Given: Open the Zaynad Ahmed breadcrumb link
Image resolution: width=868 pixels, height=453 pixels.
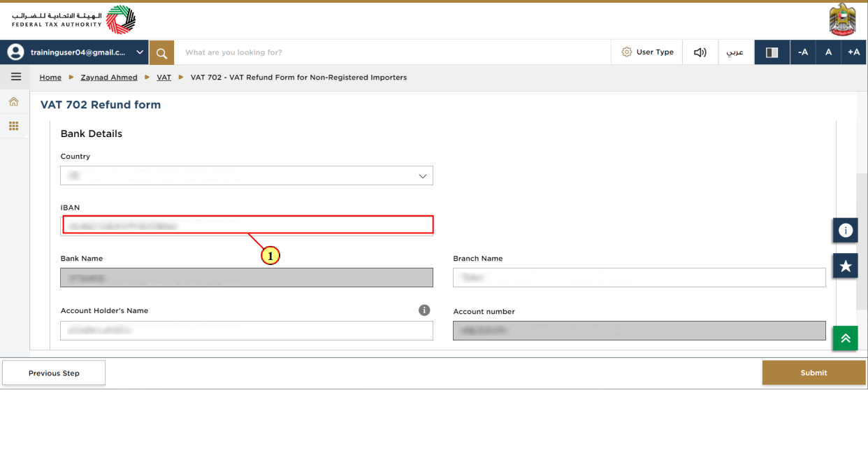Looking at the screenshot, I should coord(109,78).
